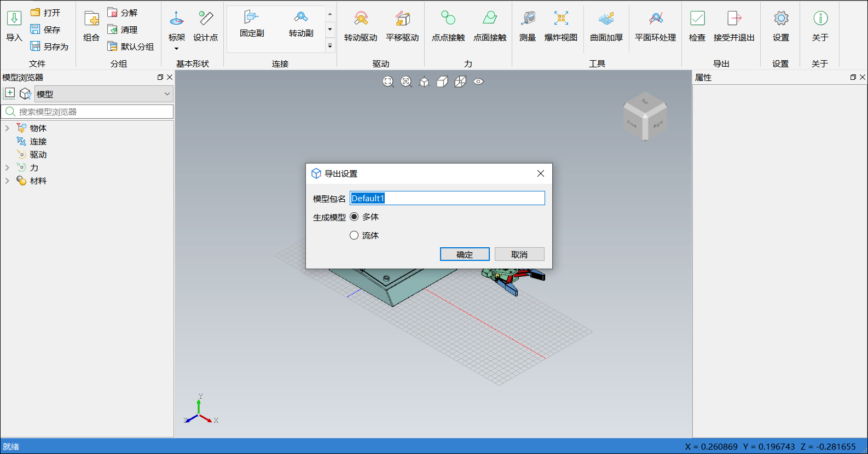Save the model with 保存
The image size is (868, 454).
(45, 30)
